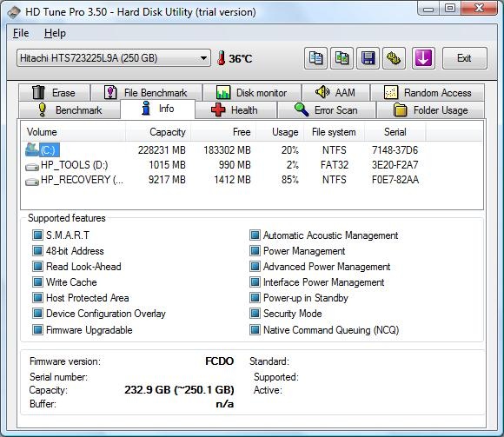Viewport: 504px width, 437px height.
Task: Click the HP_RECOVERY drive icon
Action: [32, 182]
